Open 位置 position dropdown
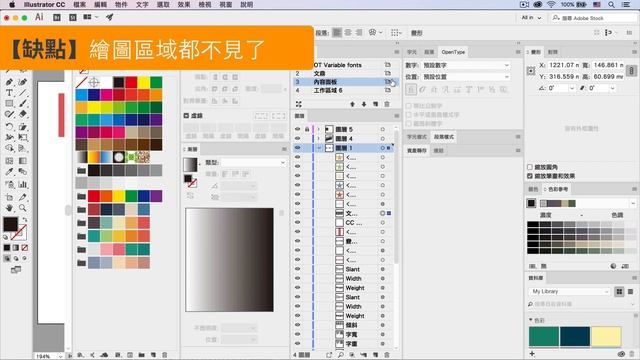Image resolution: width=640 pixels, height=360 pixels. pos(465,77)
